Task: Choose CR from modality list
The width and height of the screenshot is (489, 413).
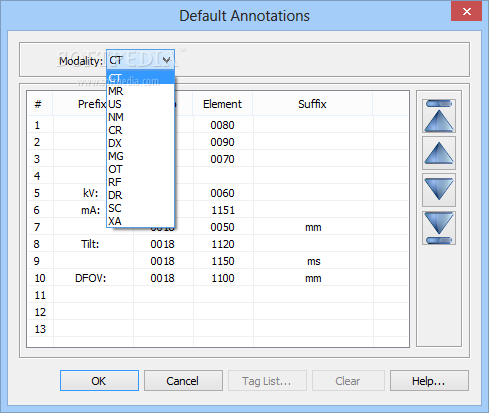Action: [x=140, y=130]
